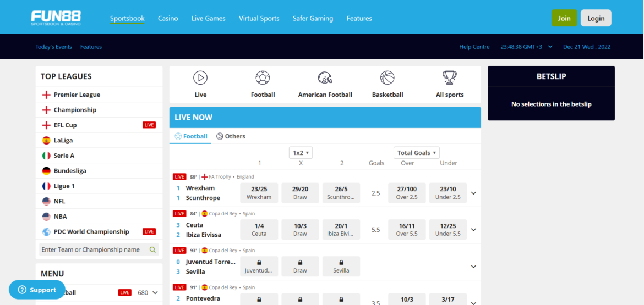Click the locked Draw odds for Juventud Torremolinos match

point(300,267)
